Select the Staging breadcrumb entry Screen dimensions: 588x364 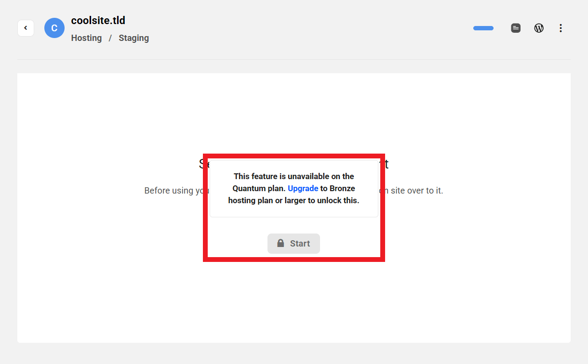click(x=134, y=38)
